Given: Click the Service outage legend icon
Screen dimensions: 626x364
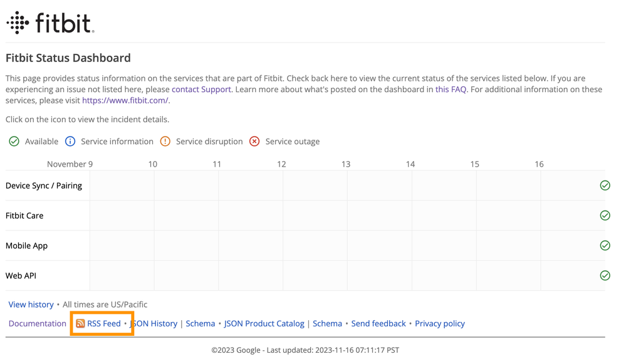Looking at the screenshot, I should 254,142.
